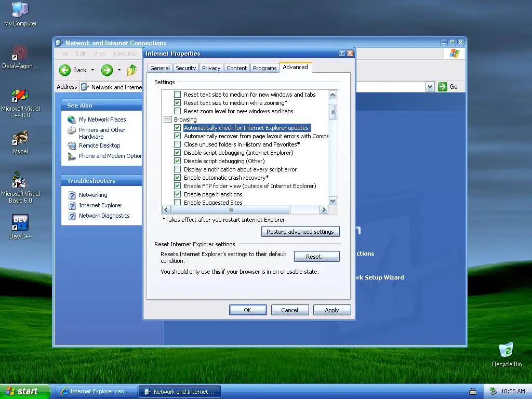
Task: Click the settings list scroll-down arrow
Action: 333,201
